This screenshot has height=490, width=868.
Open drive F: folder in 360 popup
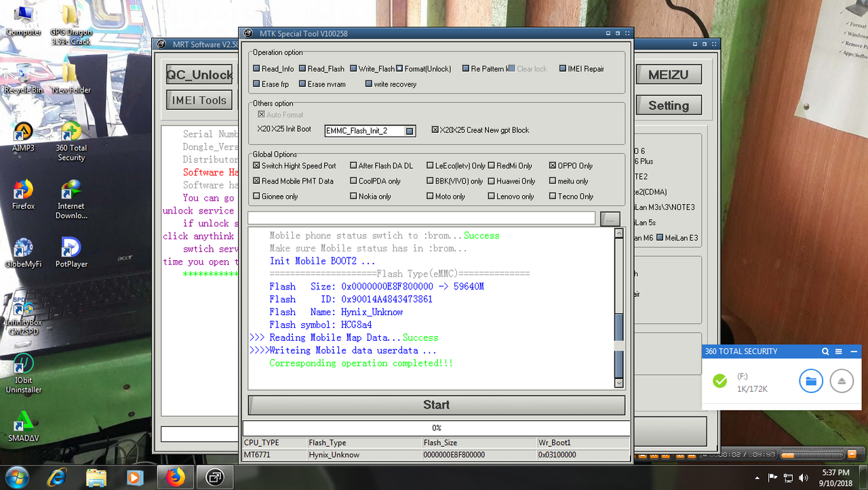(810, 381)
